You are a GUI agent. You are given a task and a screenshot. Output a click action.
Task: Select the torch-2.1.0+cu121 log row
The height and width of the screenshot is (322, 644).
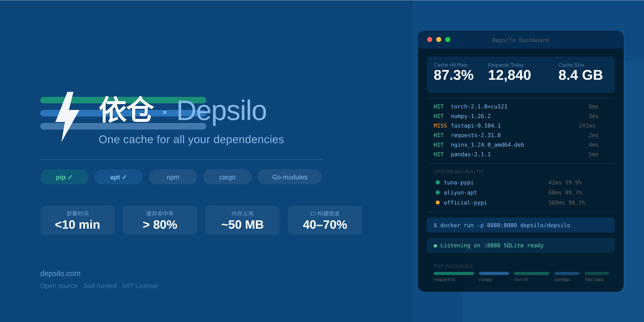516,106
